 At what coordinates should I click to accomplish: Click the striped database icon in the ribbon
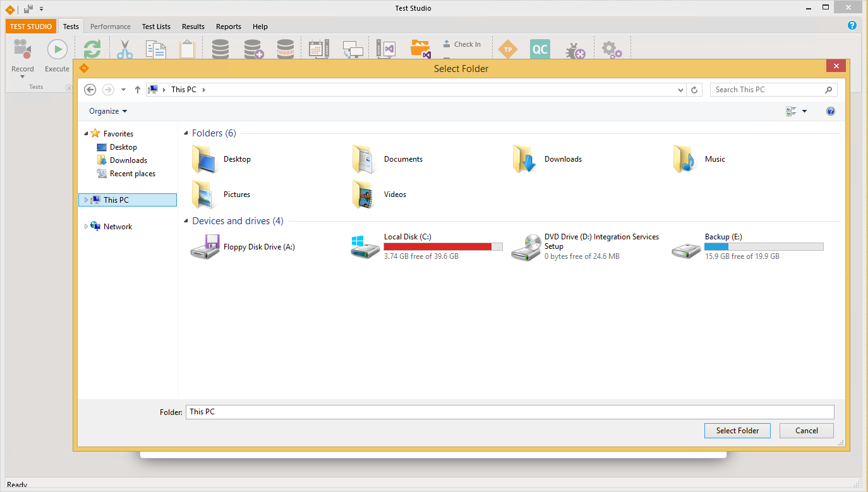[x=286, y=49]
